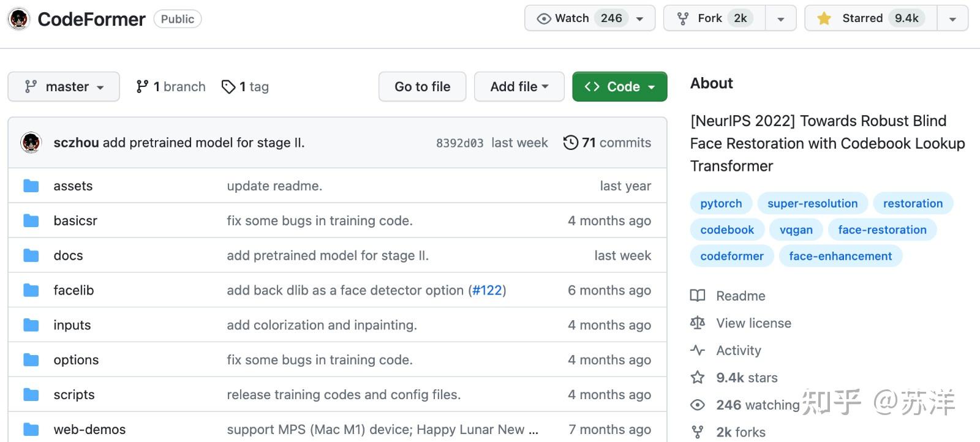Open the web-demos folder
This screenshot has width=980, height=442.
pyautogui.click(x=89, y=430)
